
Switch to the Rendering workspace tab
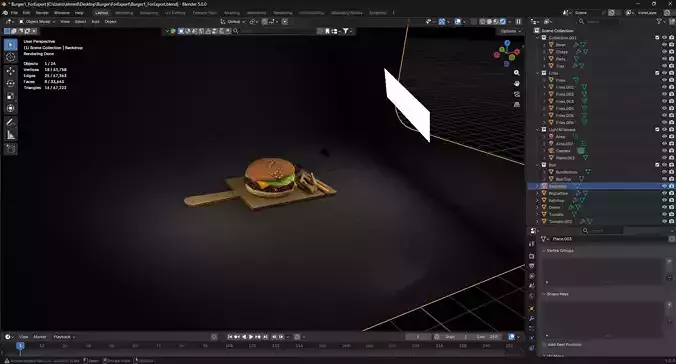click(x=283, y=13)
